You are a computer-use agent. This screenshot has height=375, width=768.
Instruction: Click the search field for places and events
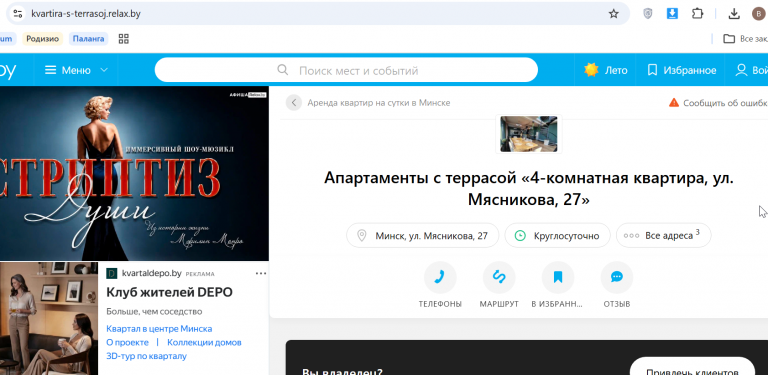pos(346,70)
